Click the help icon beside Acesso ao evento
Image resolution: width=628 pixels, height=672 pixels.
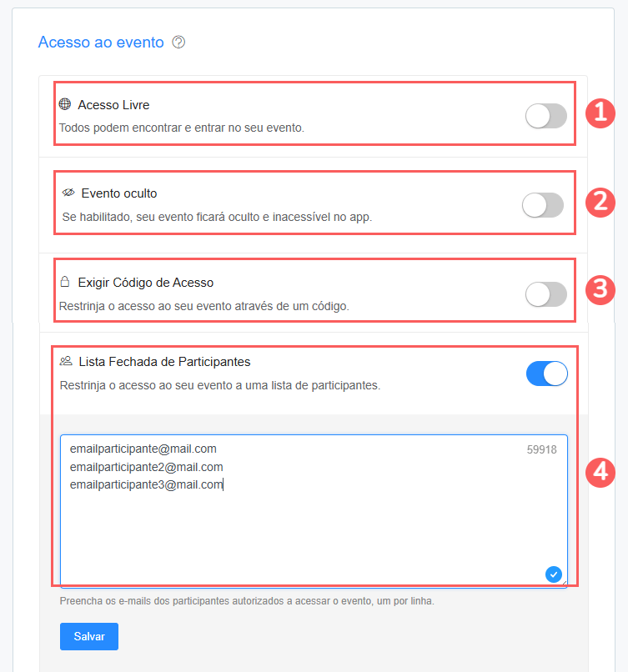178,43
